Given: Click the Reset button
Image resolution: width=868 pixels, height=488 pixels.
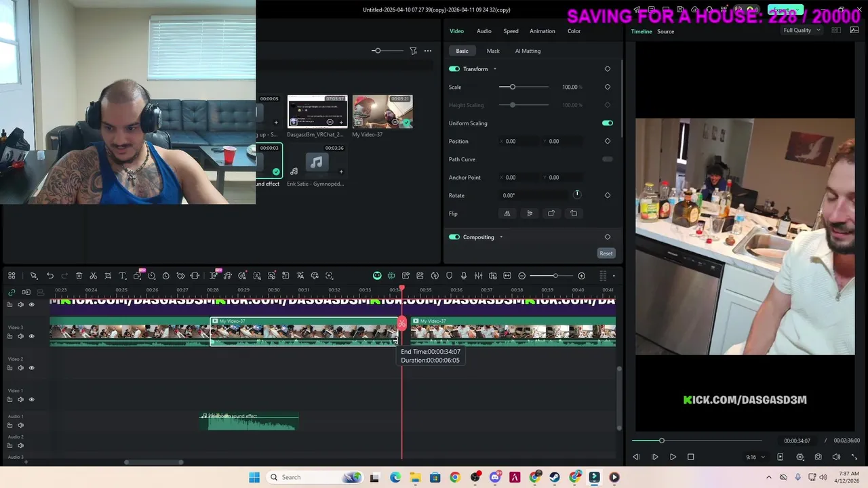Looking at the screenshot, I should [606, 253].
